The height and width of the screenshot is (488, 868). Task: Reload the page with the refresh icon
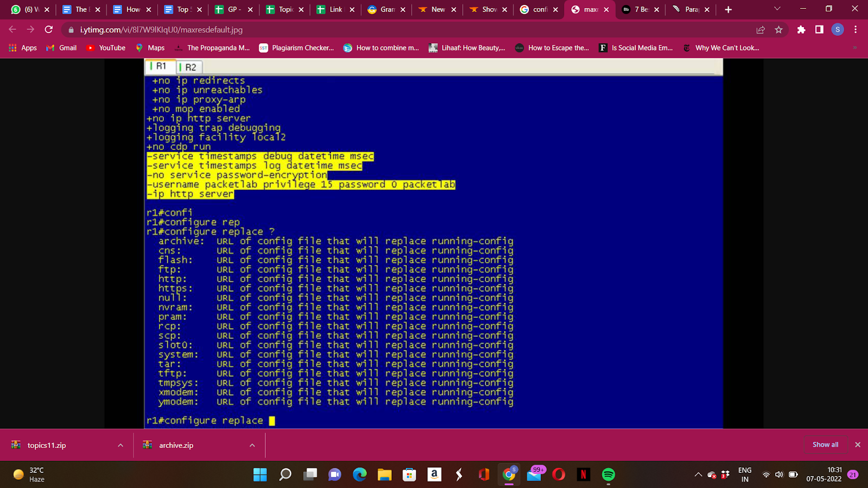pyautogui.click(x=49, y=30)
